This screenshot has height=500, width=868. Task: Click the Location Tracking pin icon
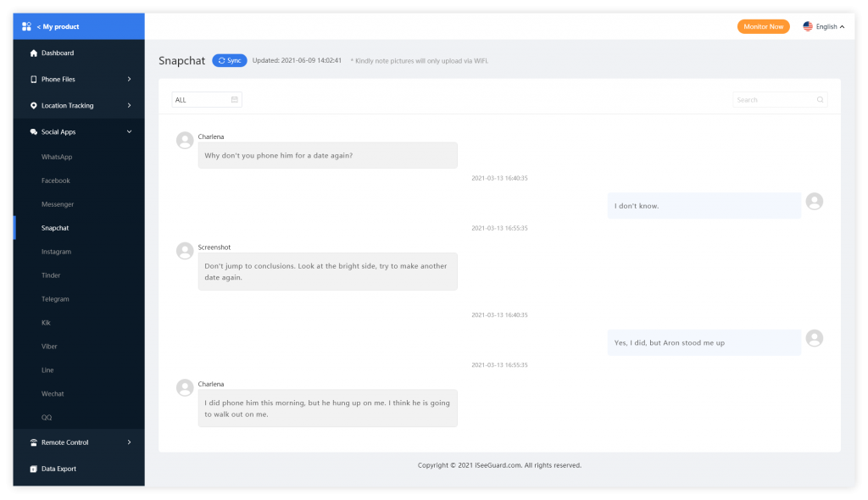tap(34, 106)
